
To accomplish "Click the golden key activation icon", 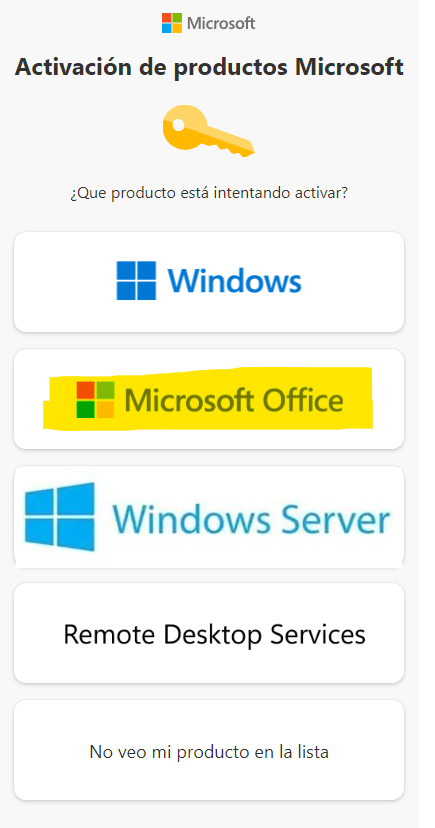I will click(209, 131).
